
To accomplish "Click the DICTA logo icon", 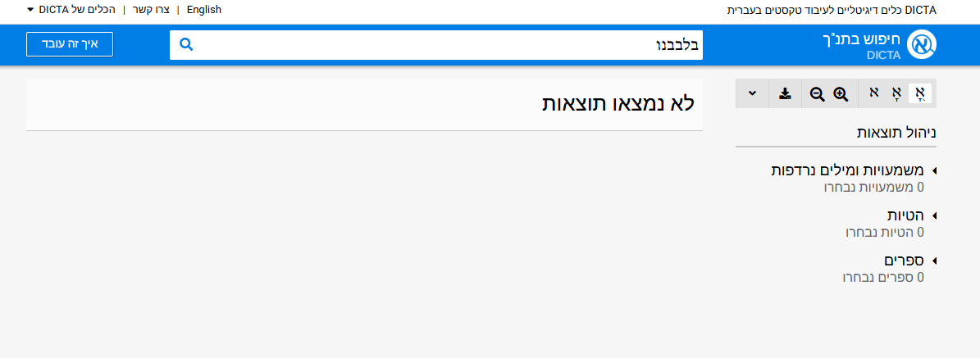I will [x=923, y=45].
